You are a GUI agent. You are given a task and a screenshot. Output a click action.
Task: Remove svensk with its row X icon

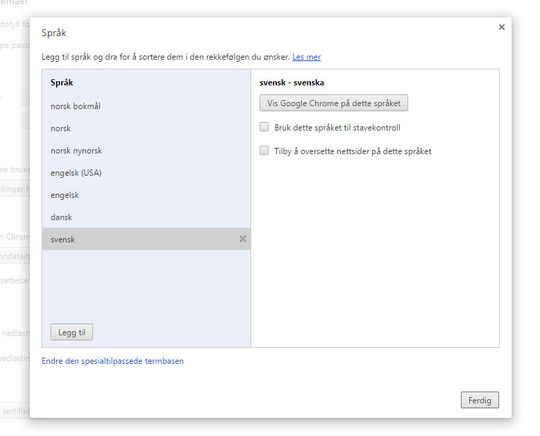(243, 239)
